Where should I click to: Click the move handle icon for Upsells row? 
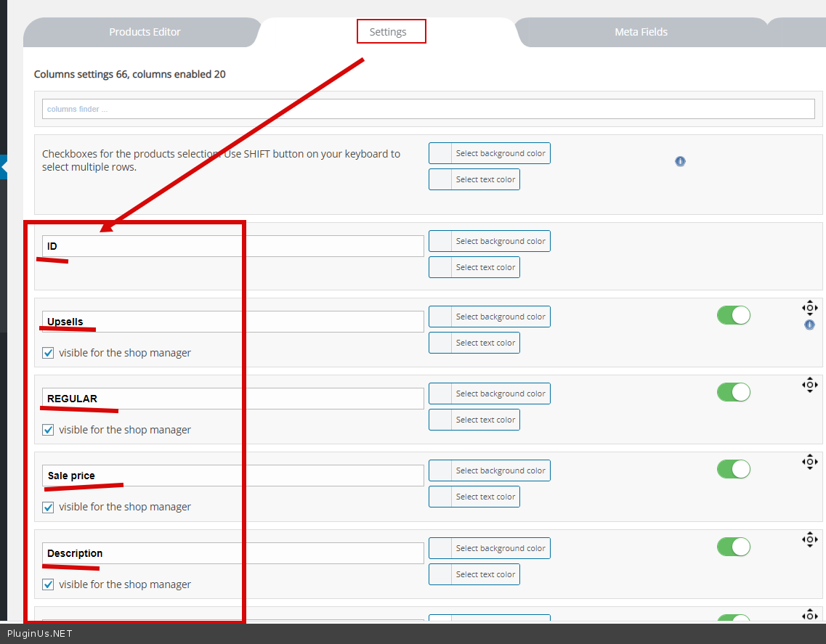click(809, 308)
